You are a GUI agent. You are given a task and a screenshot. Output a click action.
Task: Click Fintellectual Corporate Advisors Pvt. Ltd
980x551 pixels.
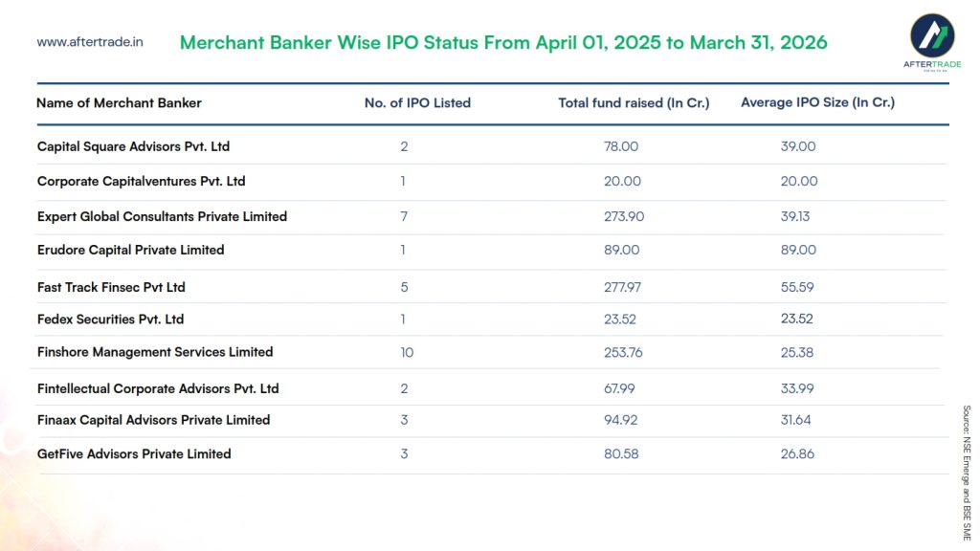(158, 389)
